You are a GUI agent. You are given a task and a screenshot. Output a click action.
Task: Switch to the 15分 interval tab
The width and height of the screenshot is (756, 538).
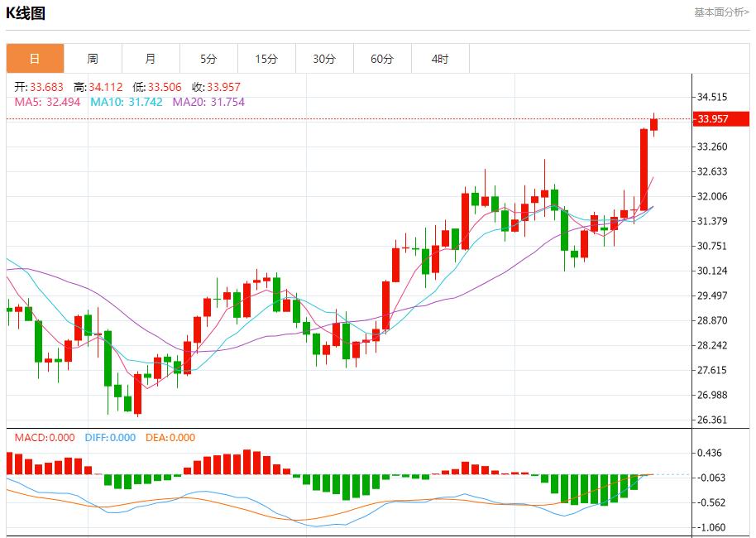[x=266, y=59]
